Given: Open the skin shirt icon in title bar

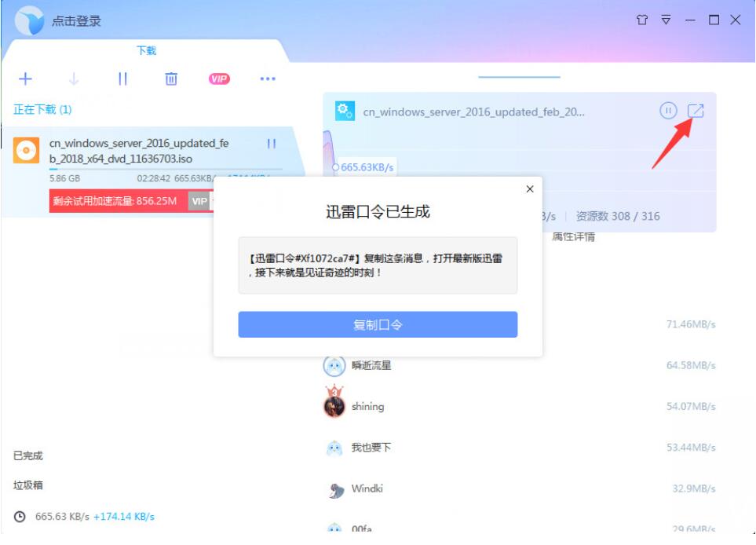Looking at the screenshot, I should [641, 20].
